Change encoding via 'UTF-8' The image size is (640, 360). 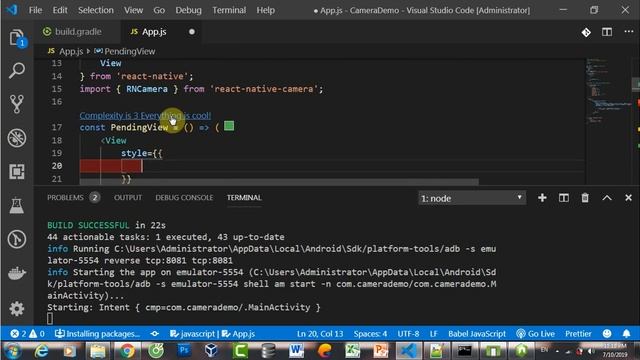coord(408,334)
